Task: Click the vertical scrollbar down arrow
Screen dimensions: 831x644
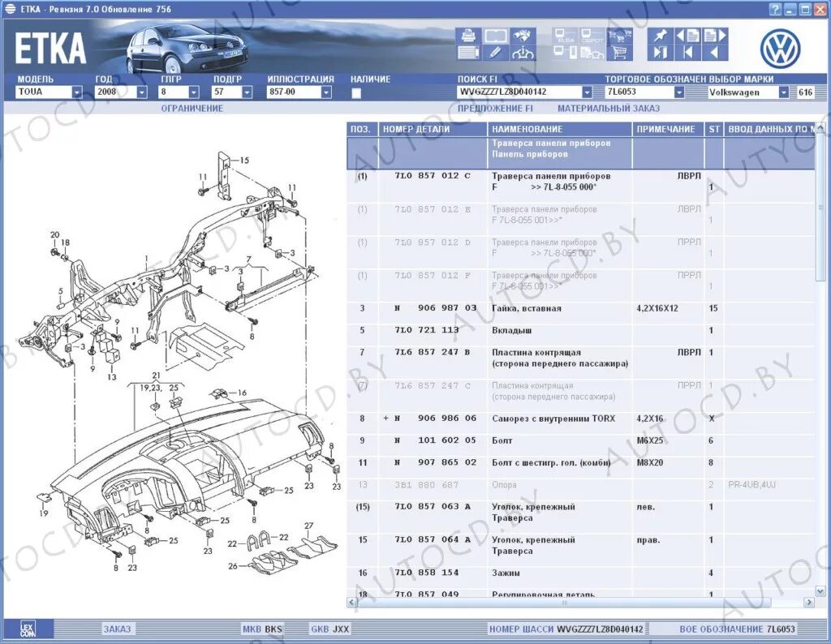Action: [x=820, y=591]
